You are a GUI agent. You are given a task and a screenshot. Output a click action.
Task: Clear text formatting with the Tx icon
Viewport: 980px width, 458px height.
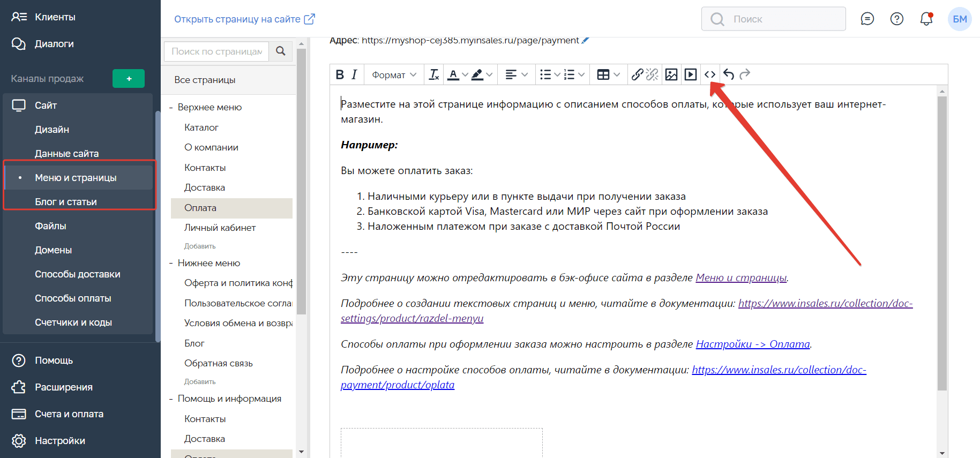pos(434,74)
